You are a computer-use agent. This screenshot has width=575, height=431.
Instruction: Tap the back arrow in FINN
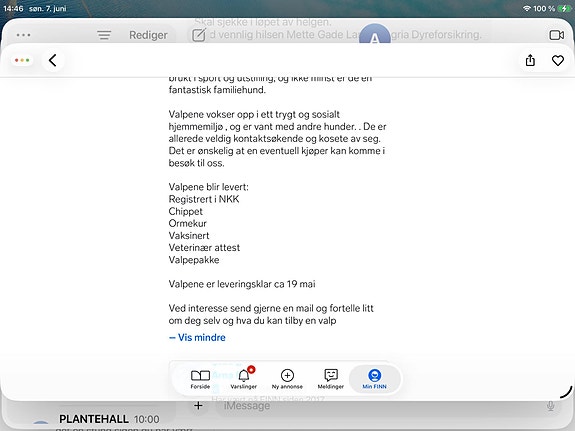pos(53,61)
